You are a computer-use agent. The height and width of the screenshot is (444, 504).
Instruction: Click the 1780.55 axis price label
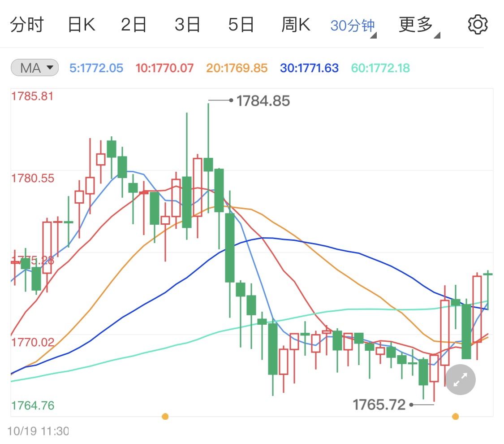click(x=32, y=178)
